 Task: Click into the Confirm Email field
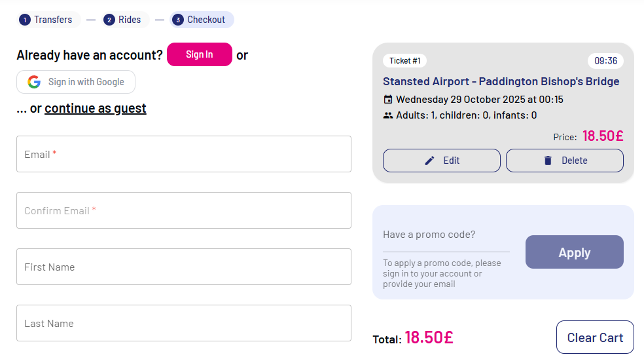point(184,210)
